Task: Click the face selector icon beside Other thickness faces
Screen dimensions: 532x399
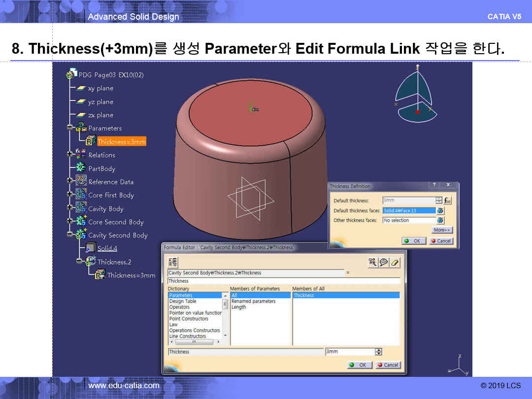Action: pos(440,220)
